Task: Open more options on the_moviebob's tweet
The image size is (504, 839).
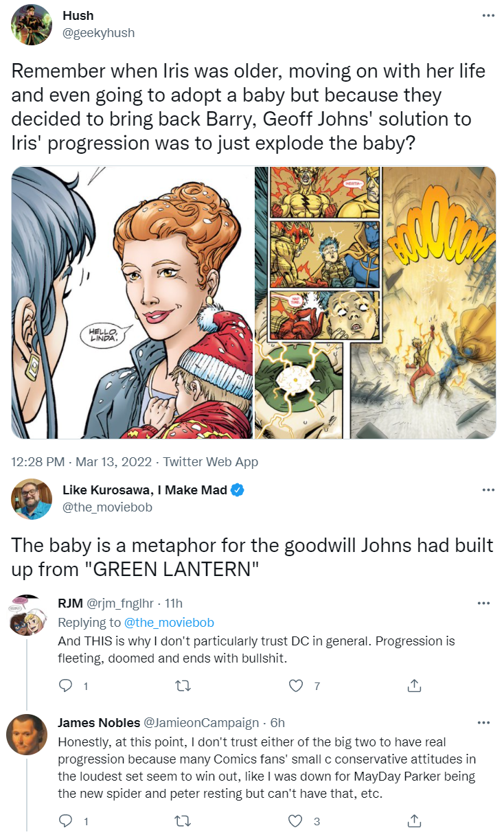Action: pos(488,490)
